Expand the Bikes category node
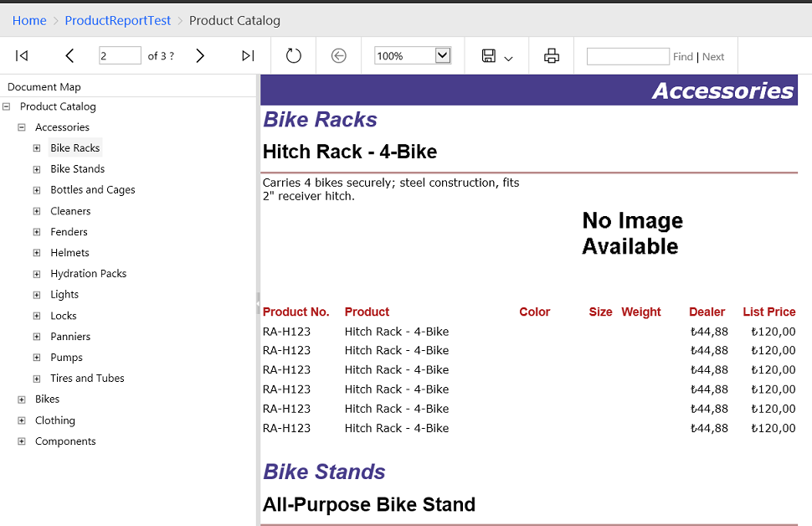Image resolution: width=812 pixels, height=526 pixels. point(22,400)
